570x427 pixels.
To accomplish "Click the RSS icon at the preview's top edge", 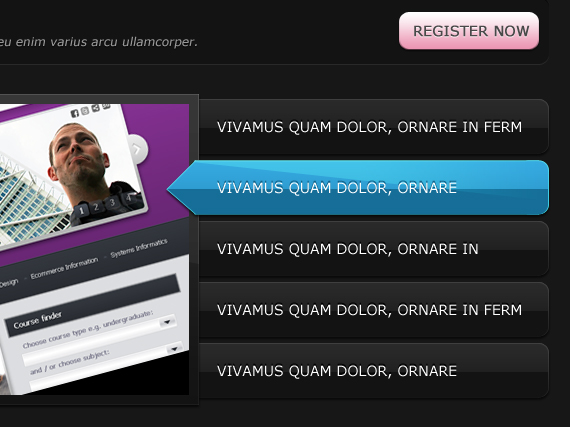I will 106,106.
